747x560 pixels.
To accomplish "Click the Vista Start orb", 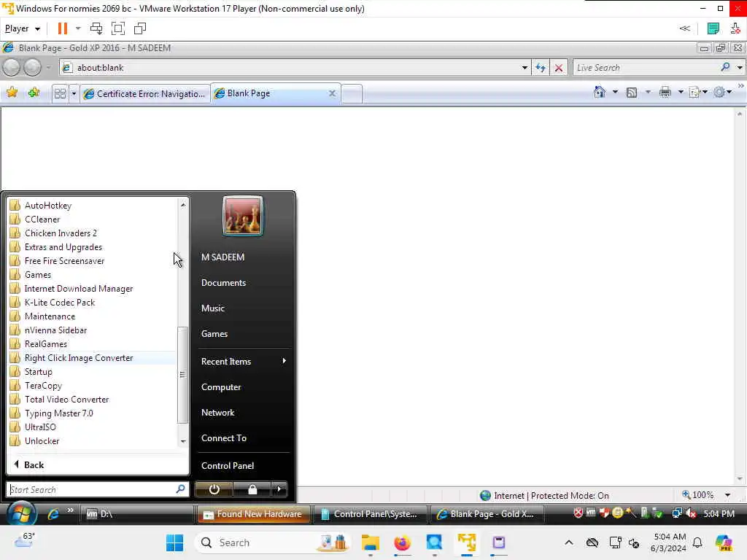I will coord(21,513).
